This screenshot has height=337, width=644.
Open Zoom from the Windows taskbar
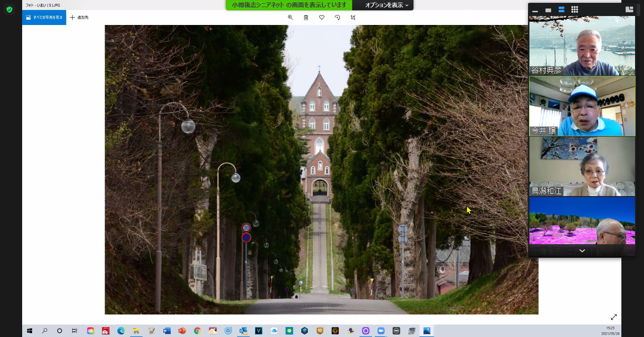coord(380,331)
